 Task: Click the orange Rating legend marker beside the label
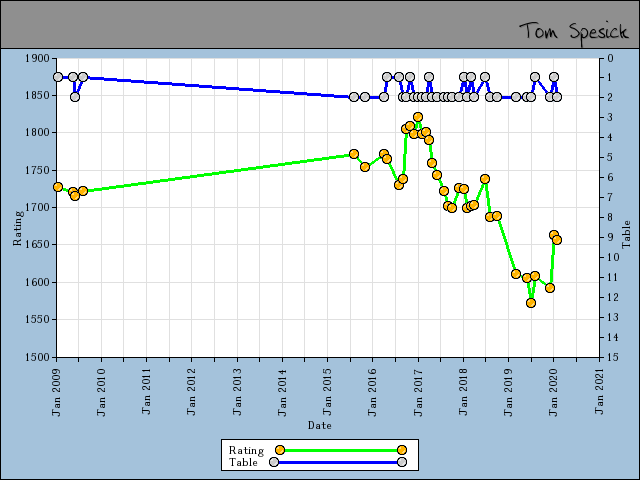pos(280,450)
